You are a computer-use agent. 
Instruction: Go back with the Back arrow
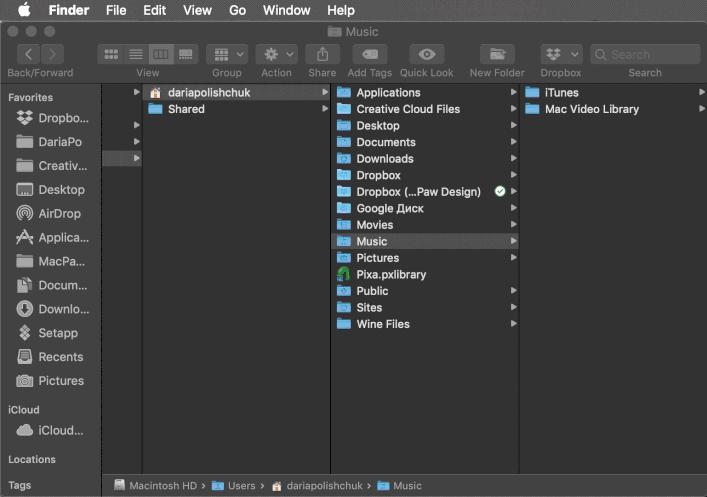click(x=28, y=55)
